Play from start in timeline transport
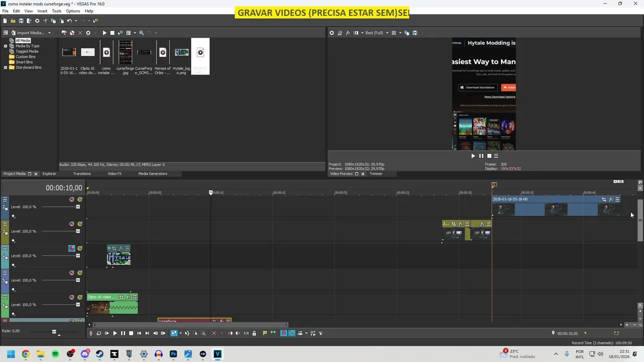Image resolution: width=644 pixels, height=362 pixels. (x=107, y=333)
